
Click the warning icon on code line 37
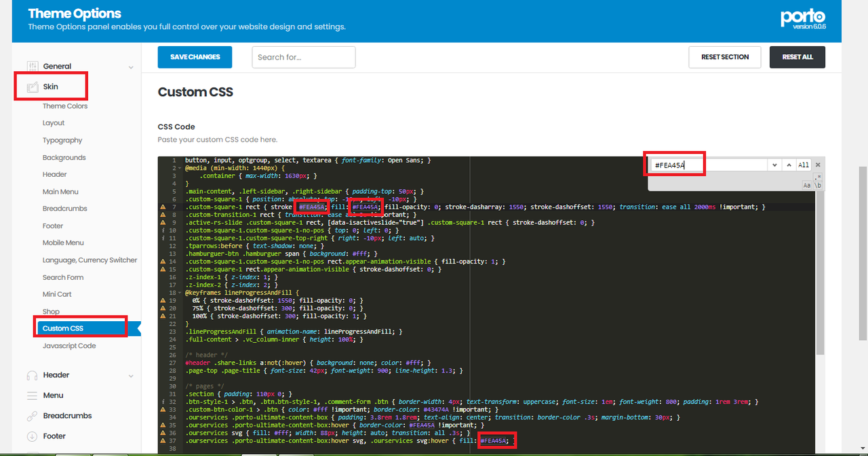pyautogui.click(x=163, y=441)
